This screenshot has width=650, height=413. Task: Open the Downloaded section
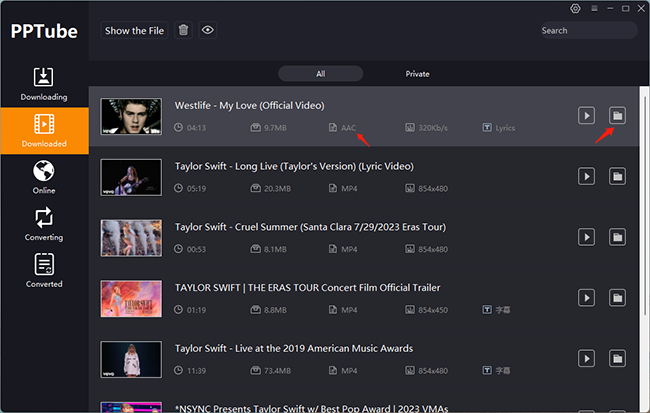tap(44, 131)
